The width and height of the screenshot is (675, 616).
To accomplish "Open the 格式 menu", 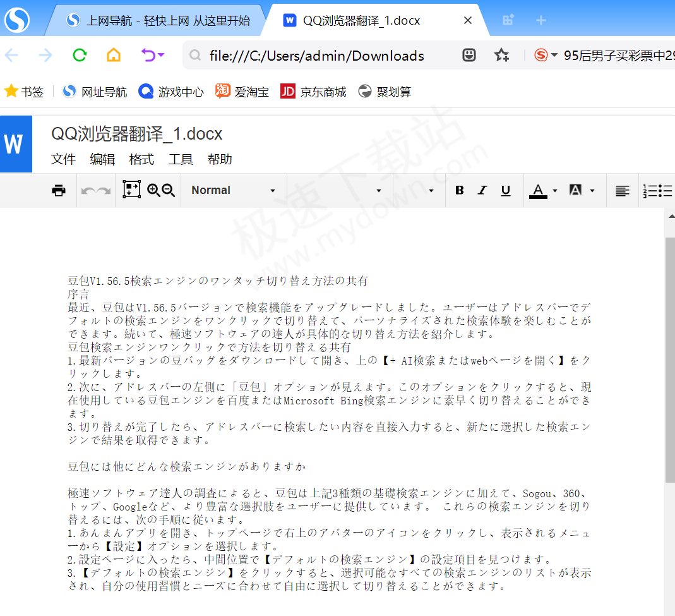I will 141,159.
